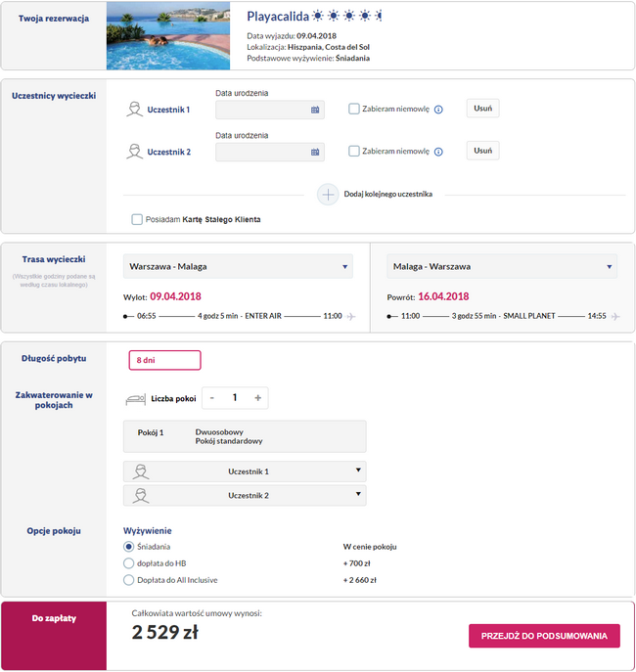Check Zabieram niemowlę for Uczestnik 1
Screen dimensions: 636x672
click(354, 109)
